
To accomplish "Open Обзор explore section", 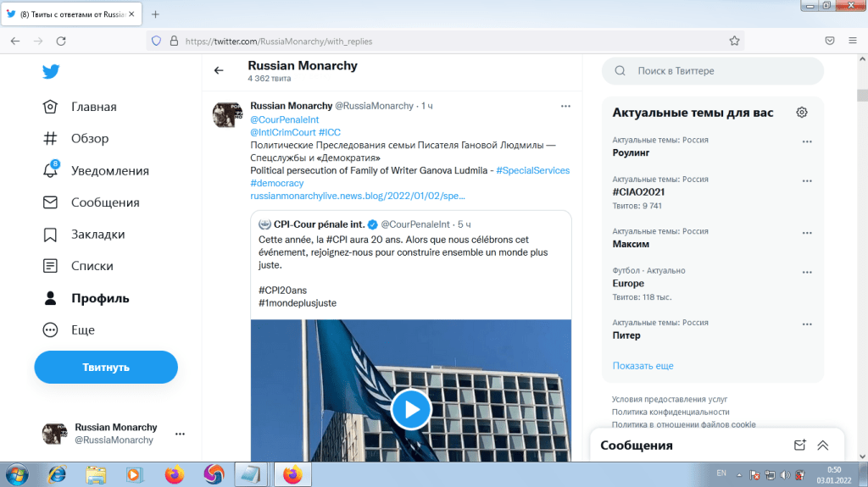I will (75, 138).
